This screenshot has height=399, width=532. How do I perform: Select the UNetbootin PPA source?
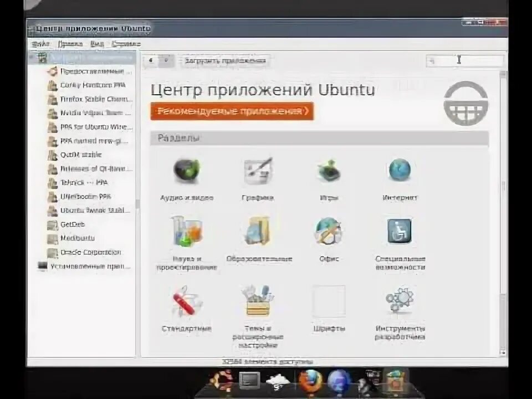pyautogui.click(x=79, y=197)
